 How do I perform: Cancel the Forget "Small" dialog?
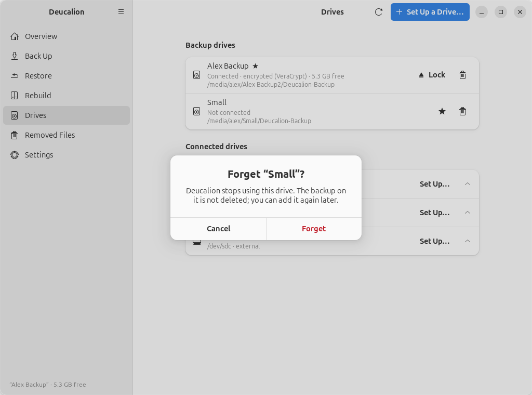click(x=218, y=229)
